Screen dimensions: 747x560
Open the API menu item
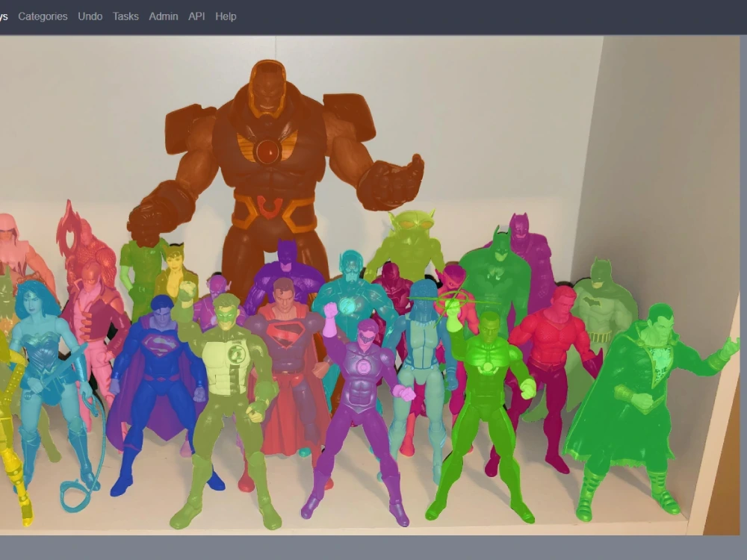click(x=196, y=16)
